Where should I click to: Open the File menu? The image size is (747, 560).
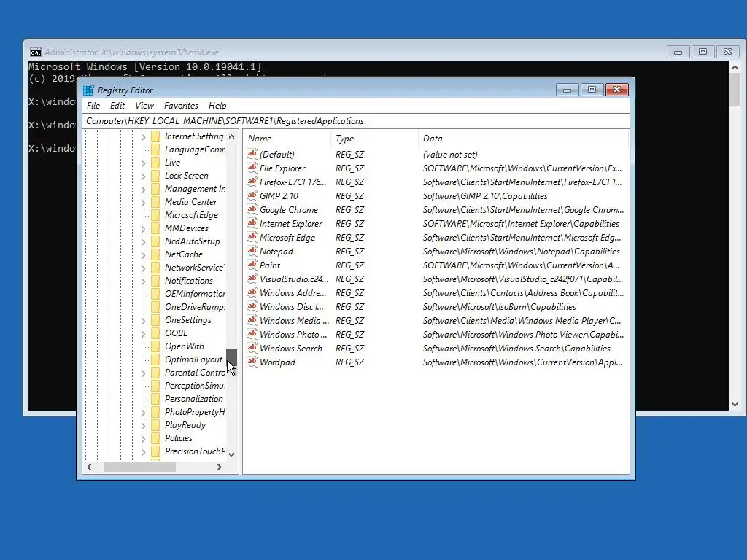click(93, 106)
